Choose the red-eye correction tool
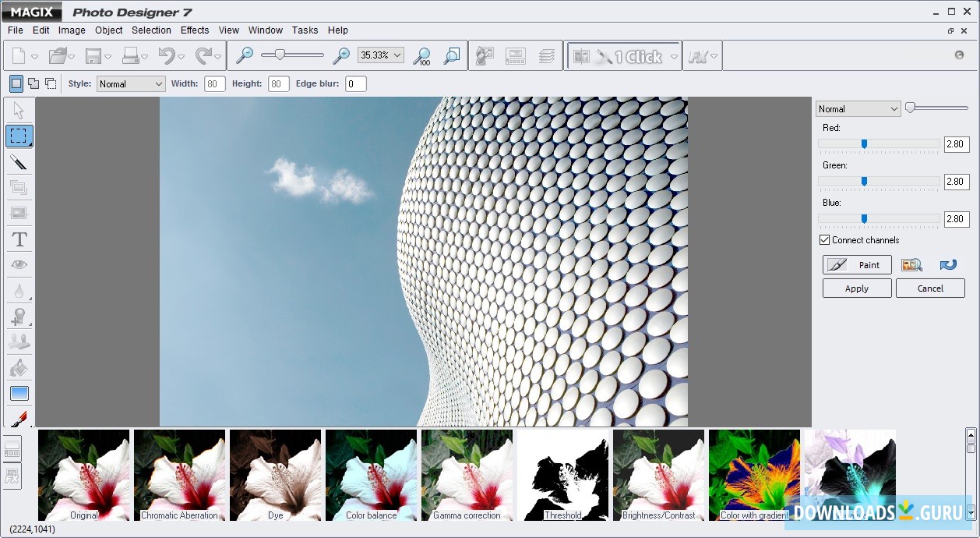980x538 pixels. click(19, 265)
